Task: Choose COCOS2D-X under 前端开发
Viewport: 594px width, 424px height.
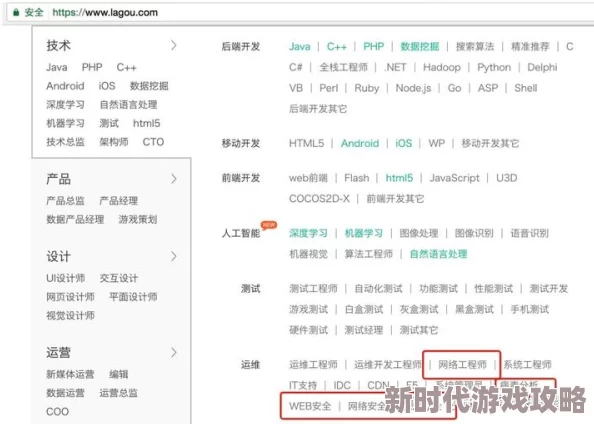Action: tap(319, 199)
